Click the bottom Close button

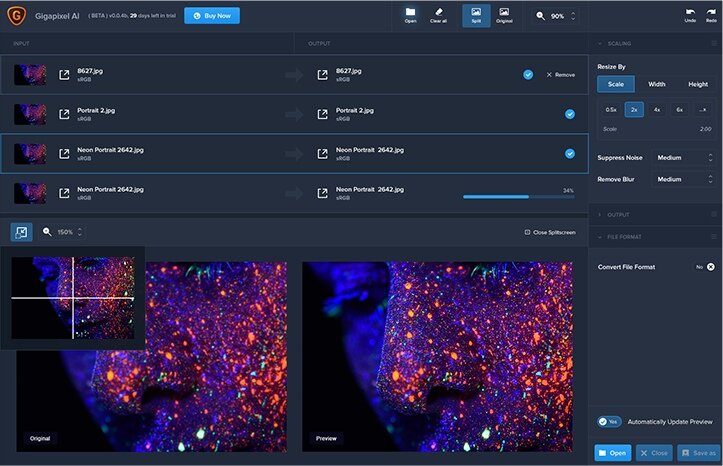[x=654, y=453]
